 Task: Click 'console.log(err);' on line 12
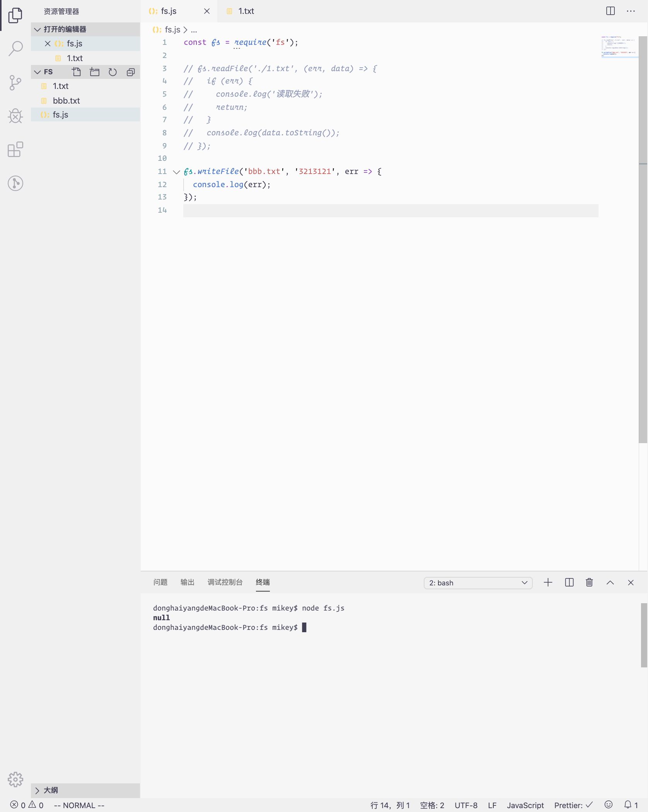[x=232, y=184]
